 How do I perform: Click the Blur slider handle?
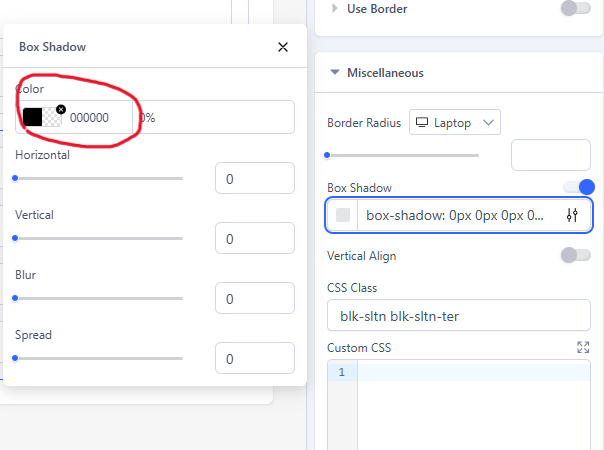pos(15,297)
